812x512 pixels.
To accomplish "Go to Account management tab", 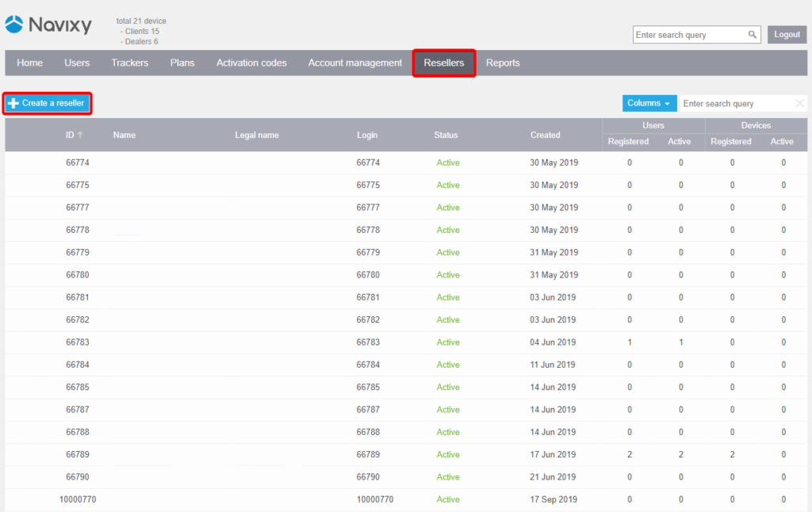I will coord(354,63).
